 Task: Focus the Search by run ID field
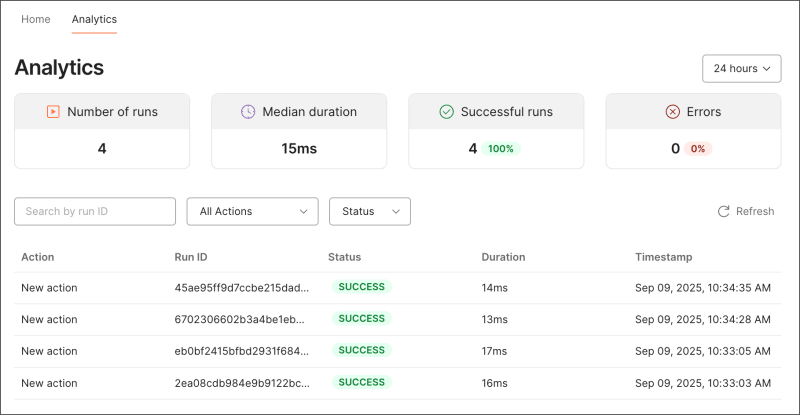click(x=95, y=212)
